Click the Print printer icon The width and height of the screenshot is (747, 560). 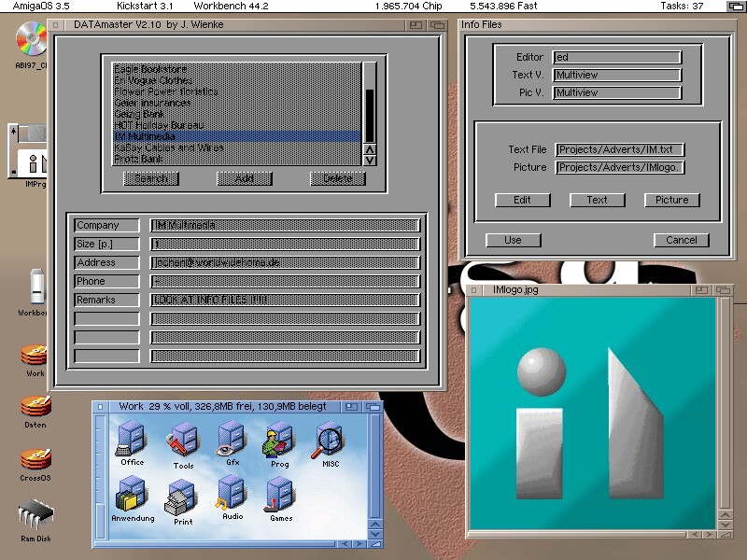click(x=182, y=498)
